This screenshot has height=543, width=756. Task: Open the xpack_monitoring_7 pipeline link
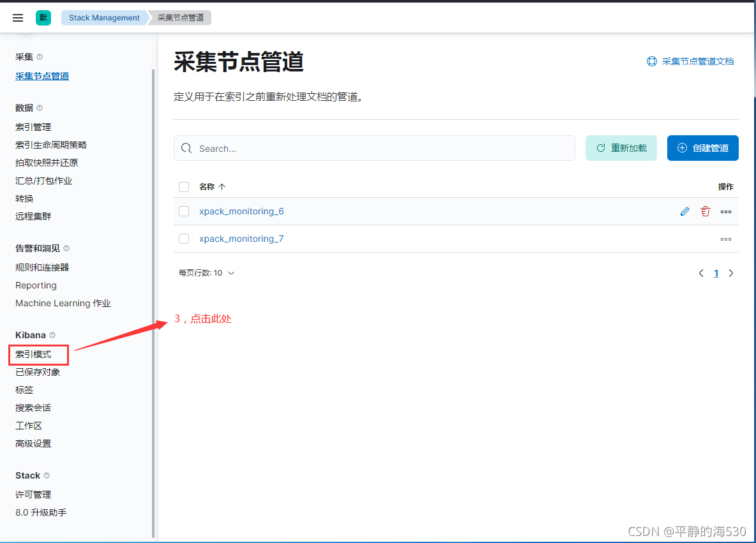coord(241,239)
